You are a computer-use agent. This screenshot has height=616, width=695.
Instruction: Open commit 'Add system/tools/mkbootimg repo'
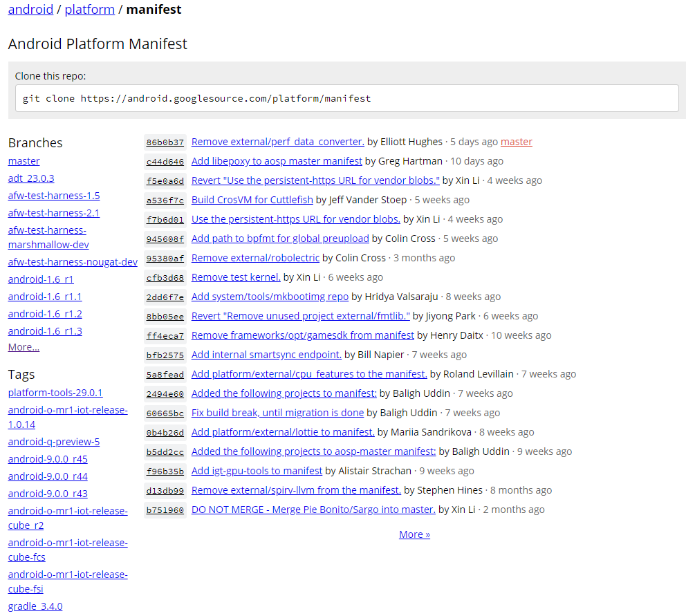coord(270,297)
